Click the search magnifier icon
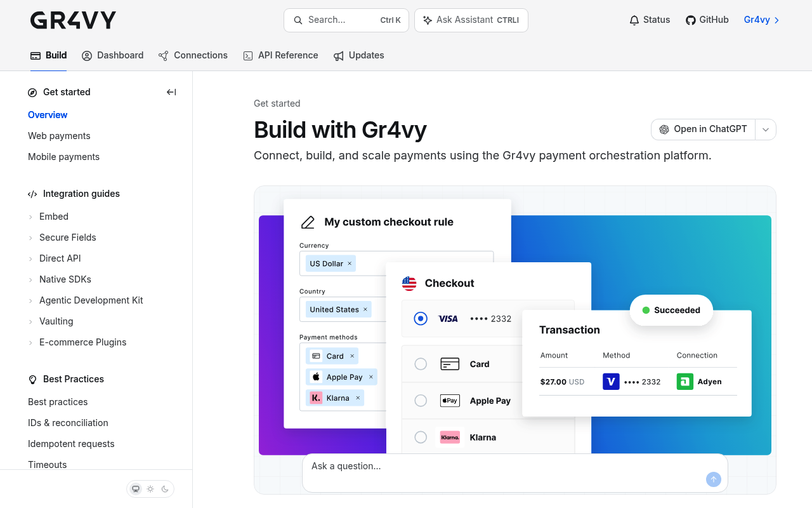The height and width of the screenshot is (508, 812). click(x=298, y=20)
